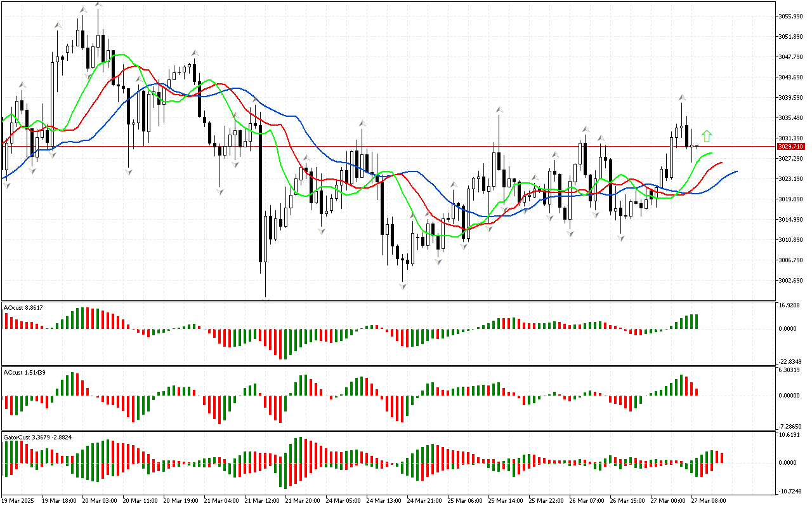Click price level 3014.990 on the scale

tap(791, 219)
